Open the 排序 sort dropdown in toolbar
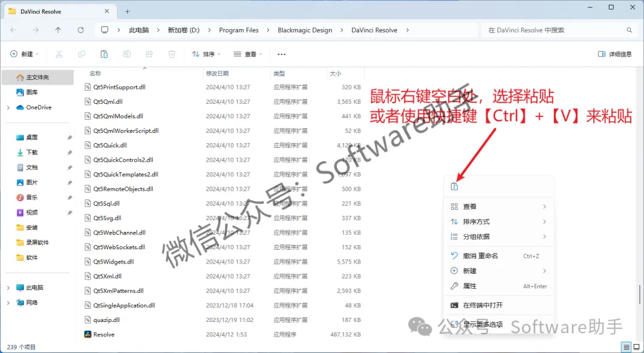 click(x=206, y=54)
